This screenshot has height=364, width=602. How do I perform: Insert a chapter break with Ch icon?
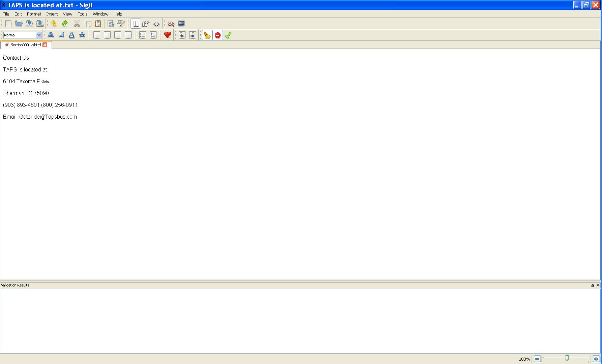click(x=171, y=24)
